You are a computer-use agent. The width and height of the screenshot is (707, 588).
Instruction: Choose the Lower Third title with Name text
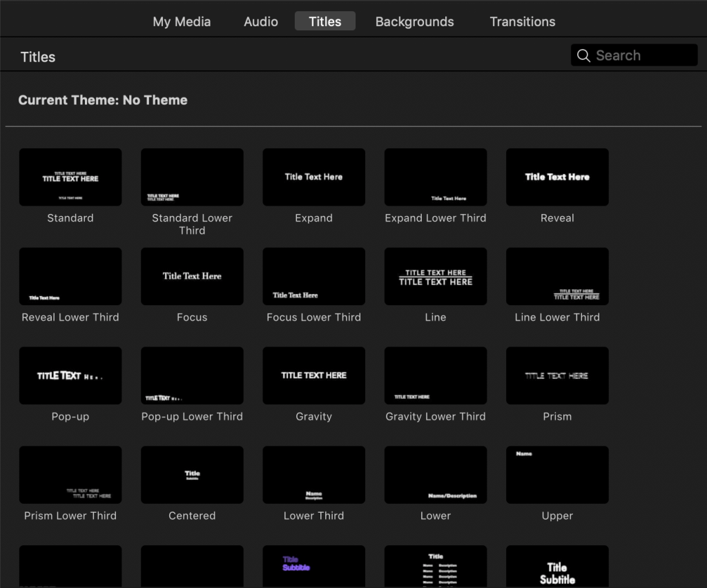(x=313, y=475)
